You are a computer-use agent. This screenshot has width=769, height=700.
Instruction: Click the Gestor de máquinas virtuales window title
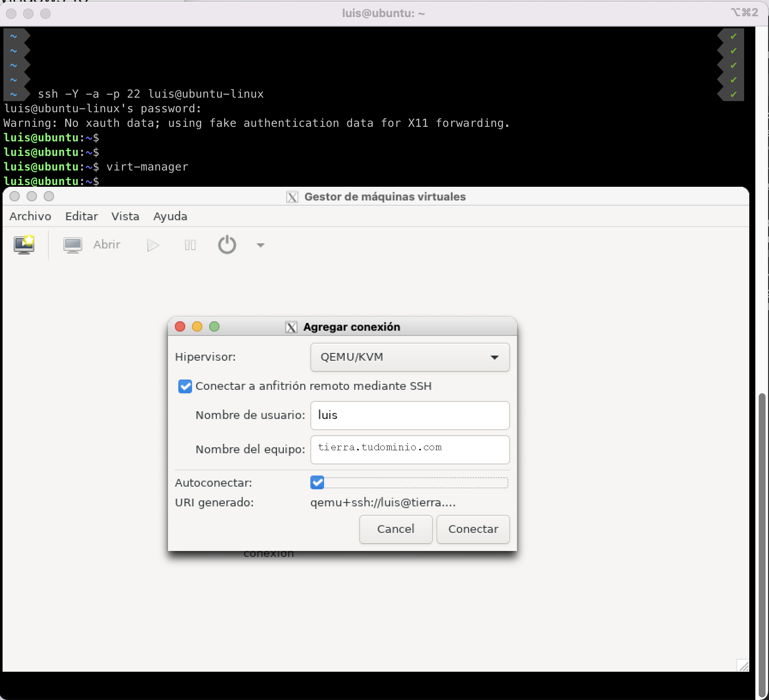[x=385, y=197]
